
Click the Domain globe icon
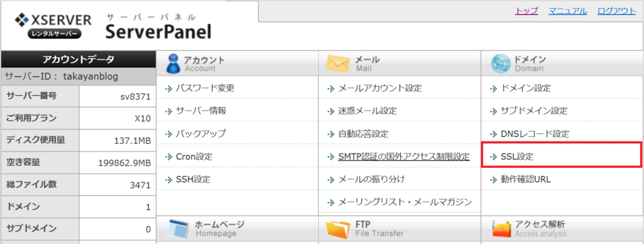(x=500, y=64)
